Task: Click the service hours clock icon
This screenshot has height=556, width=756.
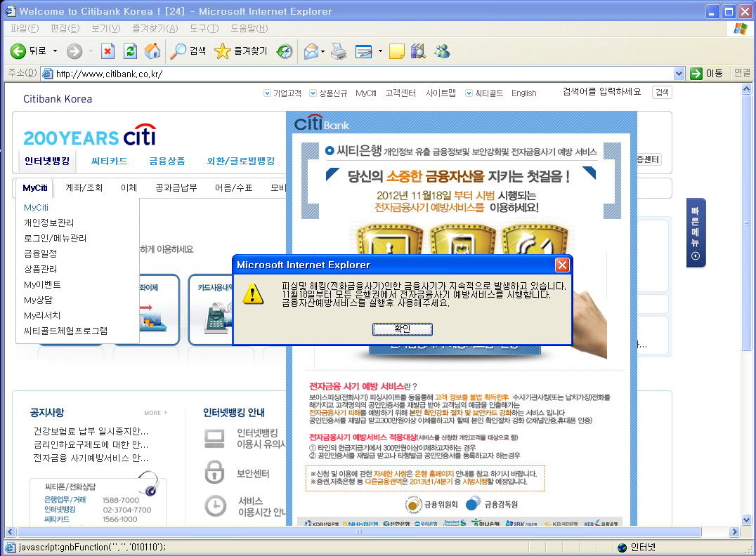Action: [215, 506]
